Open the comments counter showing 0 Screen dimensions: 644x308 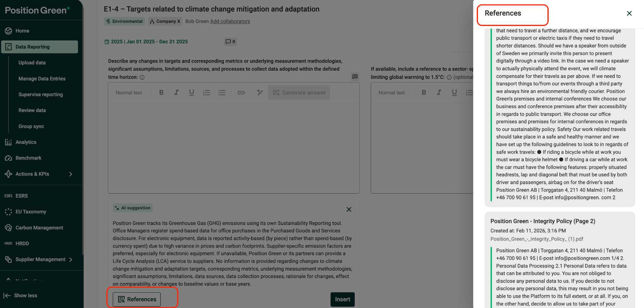pos(230,41)
